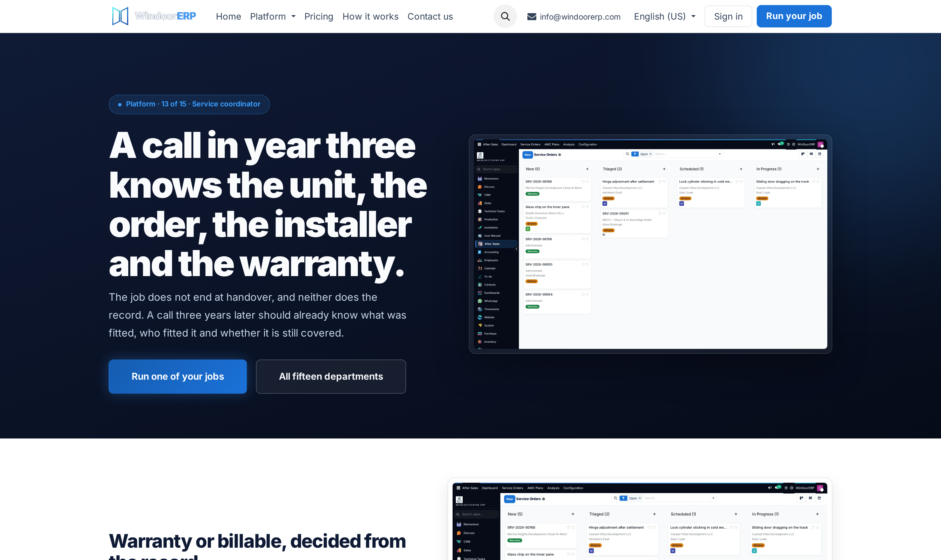Image resolution: width=941 pixels, height=560 pixels.
Task: Add a card to New column in hero screenshot
Action: pyautogui.click(x=587, y=169)
